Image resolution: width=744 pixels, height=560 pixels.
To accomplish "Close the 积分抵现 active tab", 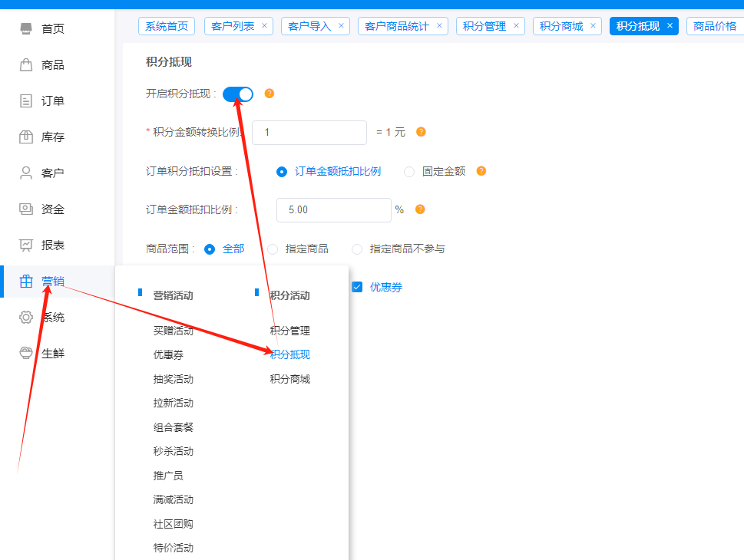I will [x=670, y=26].
